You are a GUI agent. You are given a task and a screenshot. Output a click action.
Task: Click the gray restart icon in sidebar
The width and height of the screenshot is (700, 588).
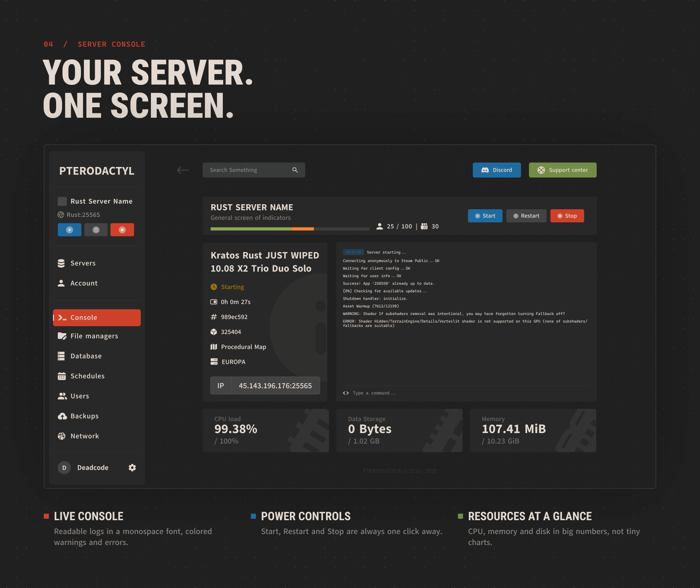click(96, 230)
